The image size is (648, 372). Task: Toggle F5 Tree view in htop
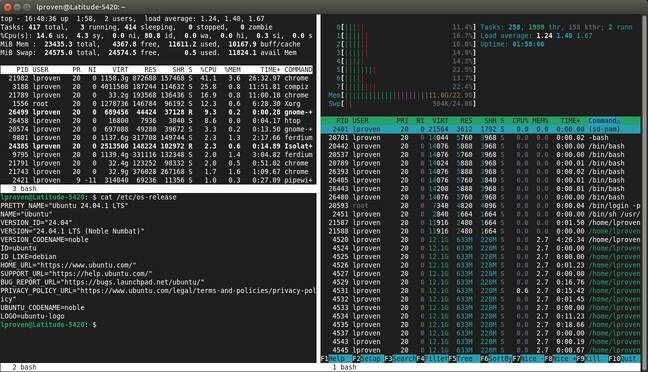pos(464,359)
